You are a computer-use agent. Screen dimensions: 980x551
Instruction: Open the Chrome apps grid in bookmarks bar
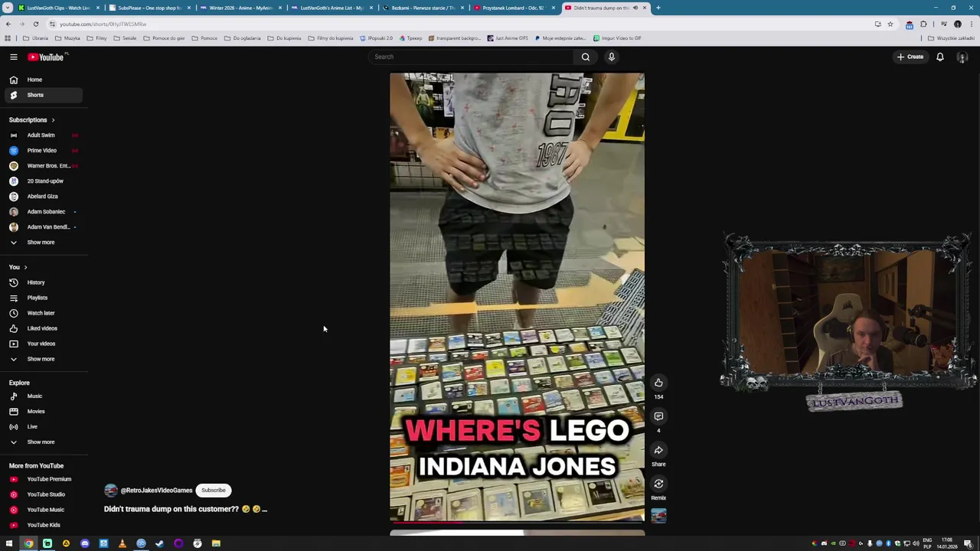tap(8, 38)
